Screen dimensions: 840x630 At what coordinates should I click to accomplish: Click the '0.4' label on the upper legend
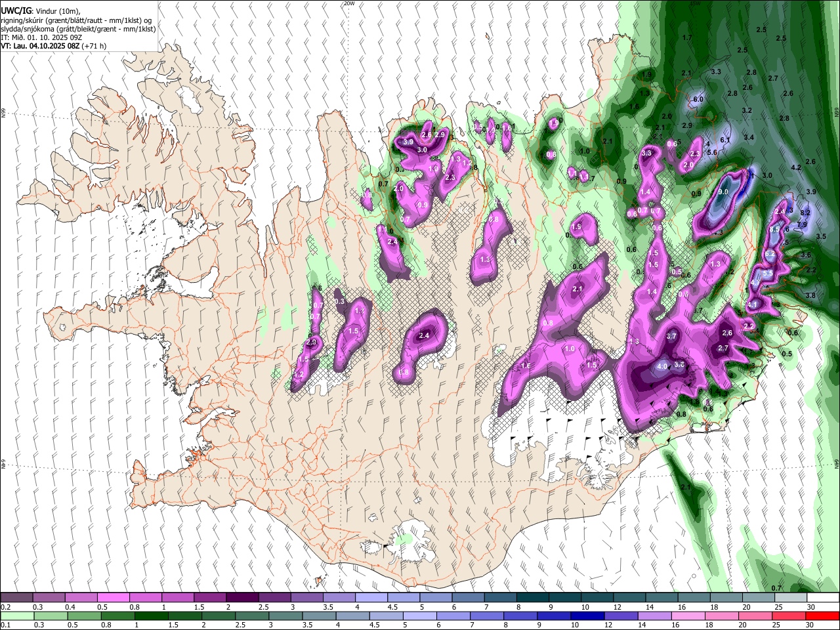pos(69,607)
